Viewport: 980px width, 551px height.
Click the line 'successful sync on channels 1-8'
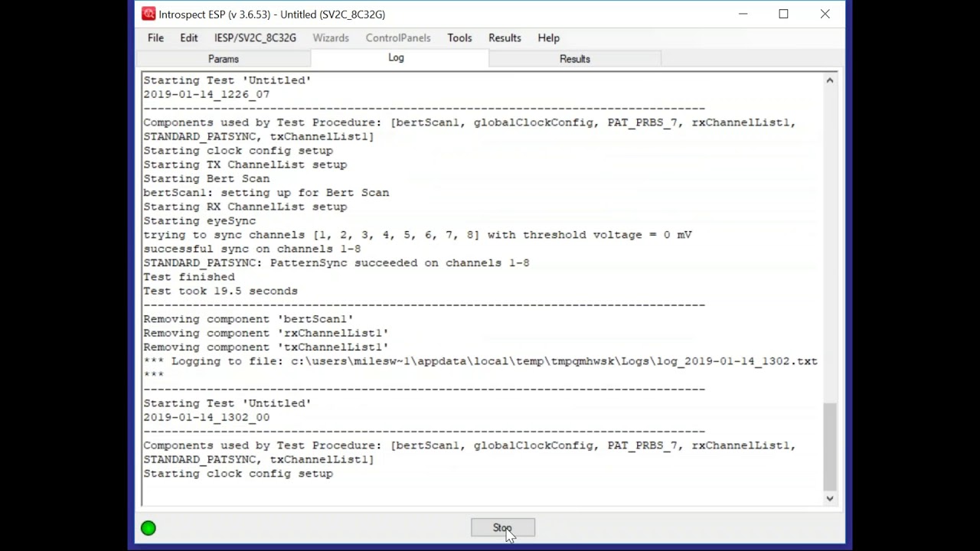(x=252, y=249)
